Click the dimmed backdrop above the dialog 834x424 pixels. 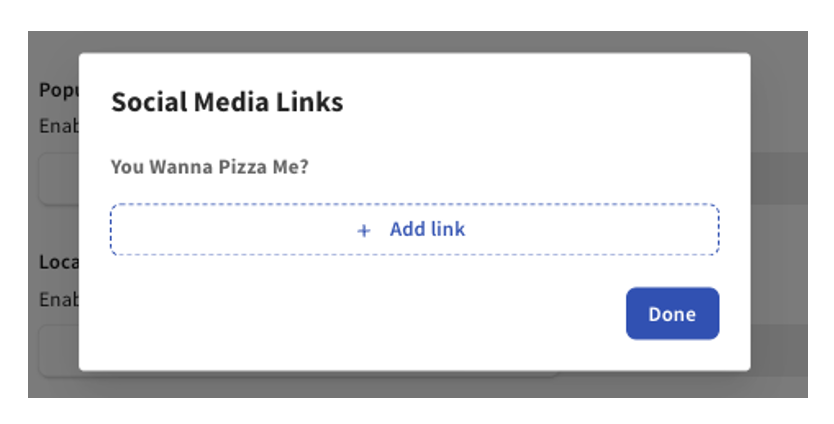click(x=400, y=41)
